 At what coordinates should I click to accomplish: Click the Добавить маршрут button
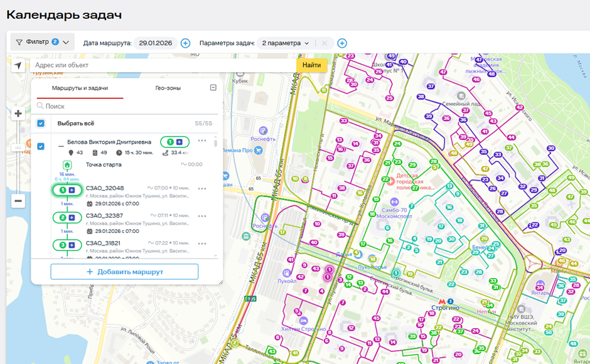[x=124, y=272]
